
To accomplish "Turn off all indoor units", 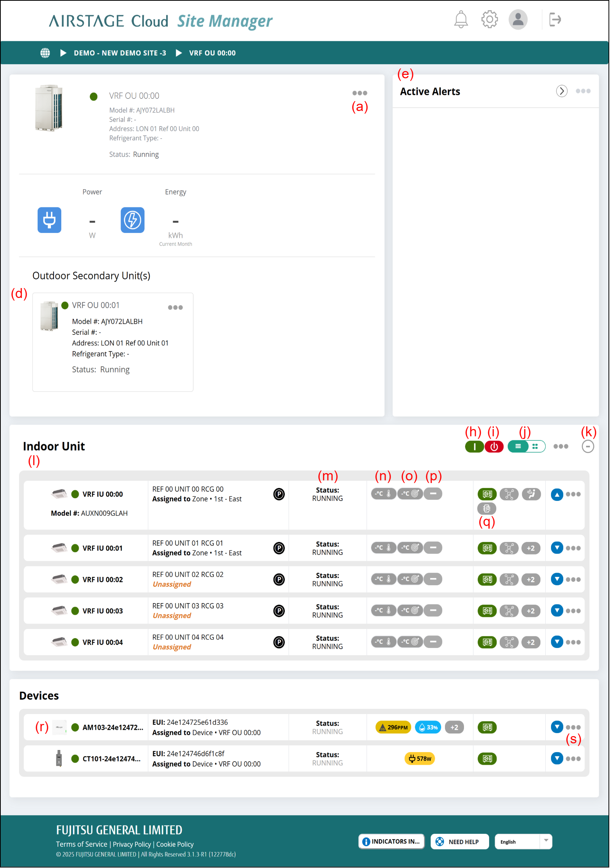I will pos(494,447).
